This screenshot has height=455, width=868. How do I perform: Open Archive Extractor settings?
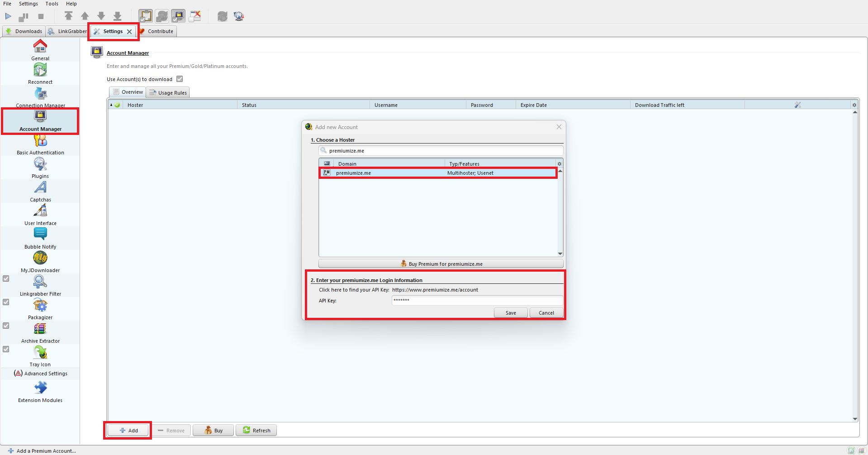40,333
